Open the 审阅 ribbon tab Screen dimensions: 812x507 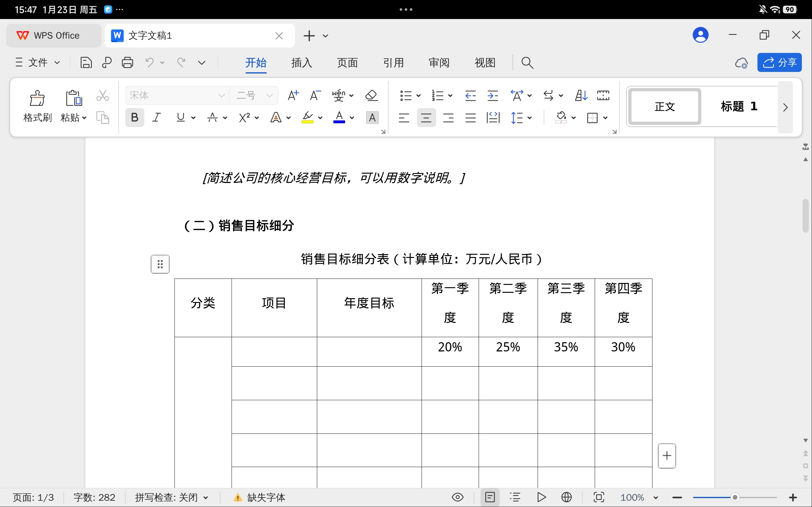[x=439, y=63]
